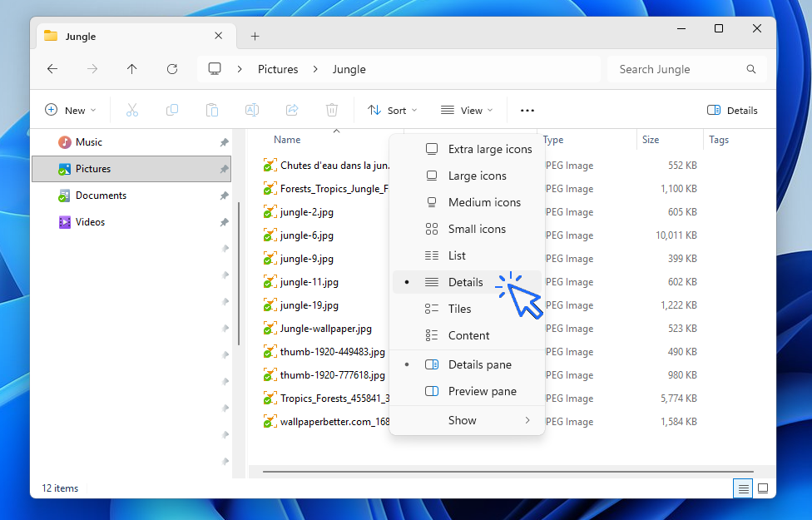Click the Cut scissors icon in toolbar
812x520 pixels.
coord(132,110)
